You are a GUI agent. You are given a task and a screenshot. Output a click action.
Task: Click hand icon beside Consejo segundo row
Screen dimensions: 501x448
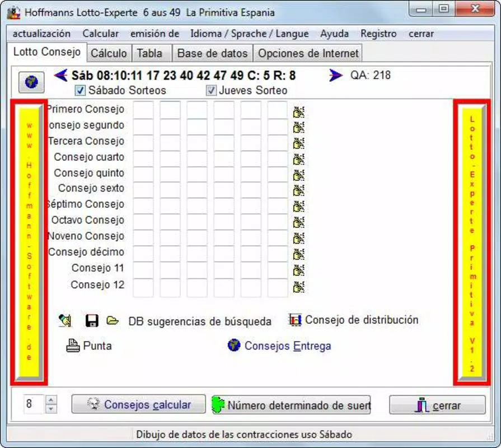(298, 127)
